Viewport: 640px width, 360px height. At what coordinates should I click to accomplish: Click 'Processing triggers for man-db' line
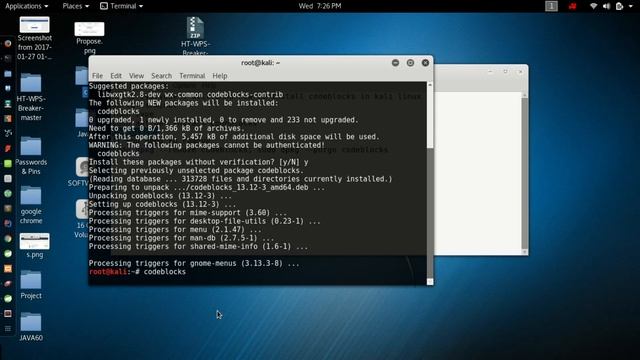click(x=181, y=238)
